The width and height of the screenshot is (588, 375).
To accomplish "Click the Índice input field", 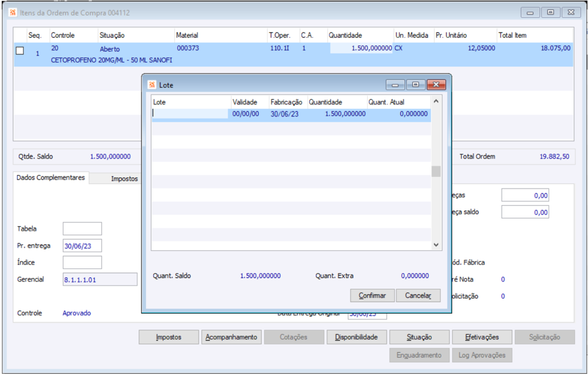I will pyautogui.click(x=82, y=263).
